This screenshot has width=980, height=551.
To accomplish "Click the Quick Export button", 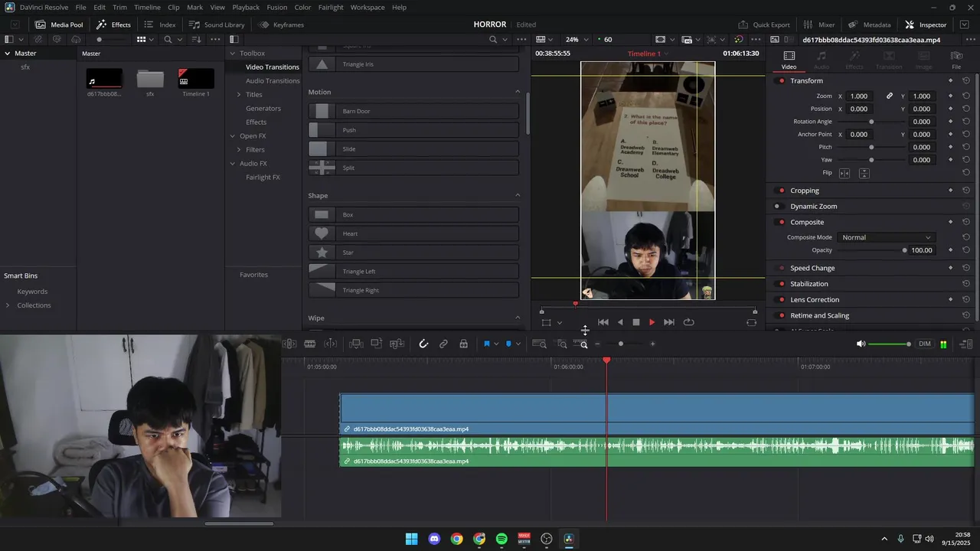I will tap(764, 24).
